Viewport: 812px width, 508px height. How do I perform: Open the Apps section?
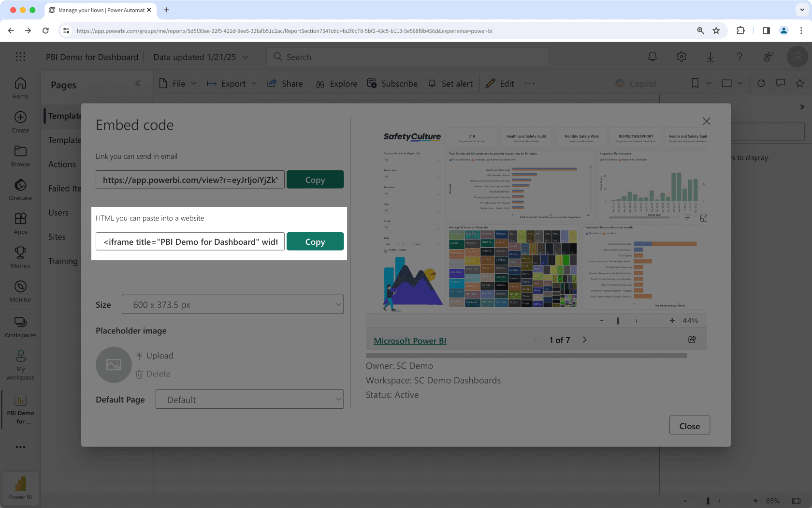point(20,223)
